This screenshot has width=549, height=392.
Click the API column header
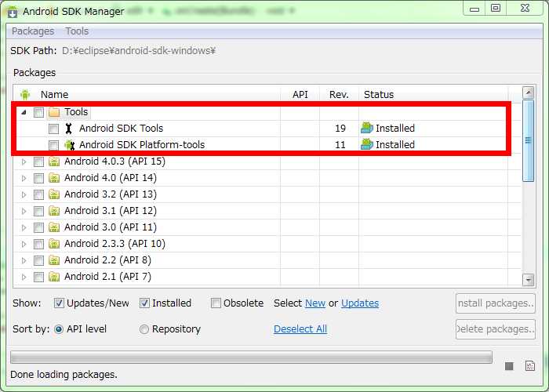(x=300, y=95)
